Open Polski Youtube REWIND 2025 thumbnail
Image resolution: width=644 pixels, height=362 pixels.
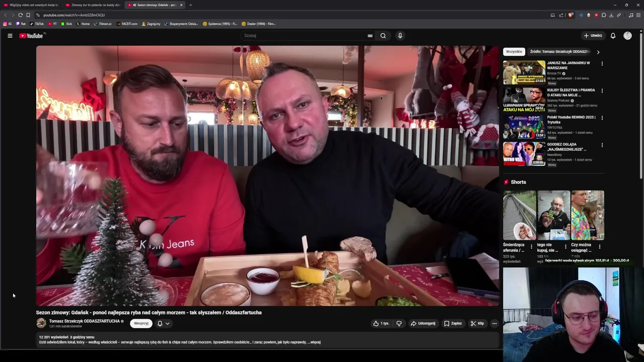coord(524,126)
